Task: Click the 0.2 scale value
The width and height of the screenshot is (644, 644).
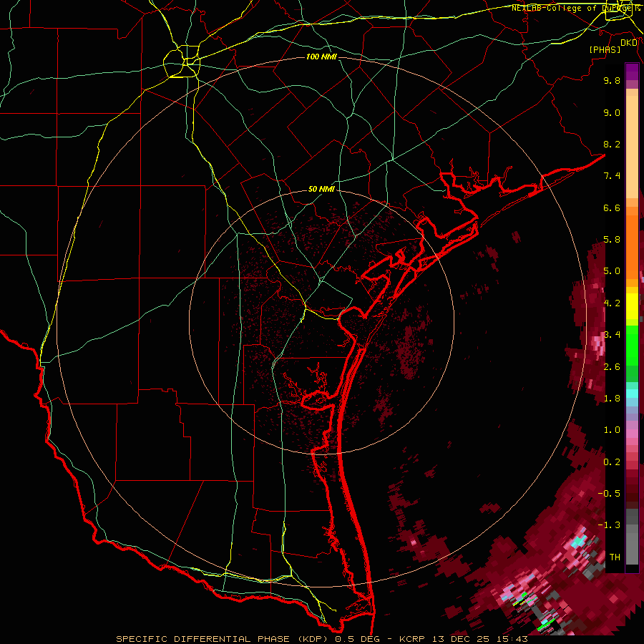Action: 612,462
